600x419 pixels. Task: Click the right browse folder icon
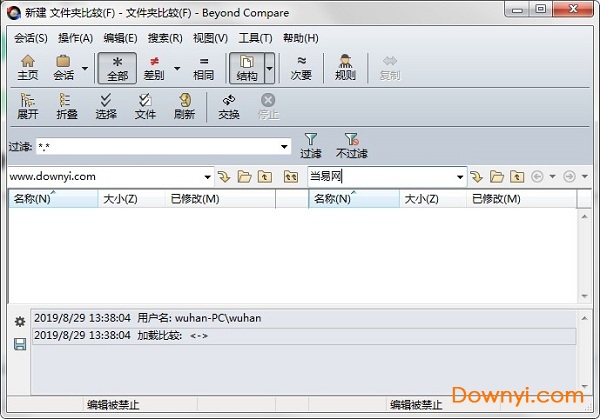pos(497,177)
